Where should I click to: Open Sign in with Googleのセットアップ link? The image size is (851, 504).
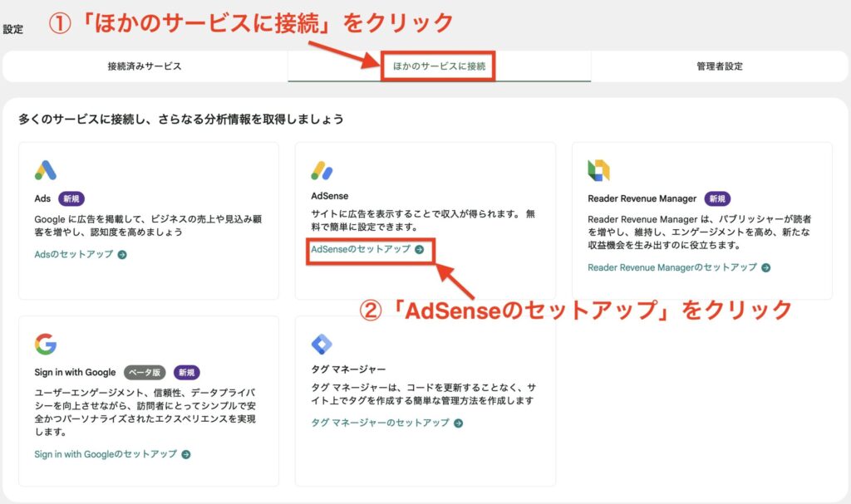point(106,455)
